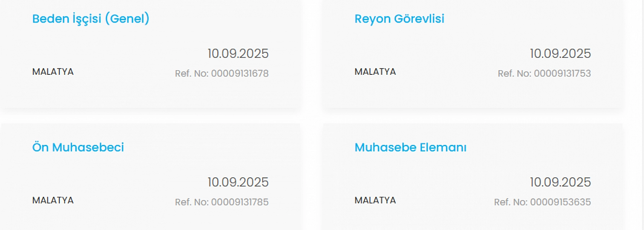Viewport: 644px width, 230px height.
Task: Select MALATYA label in Ön Muhasebeci card
Action: click(53, 200)
